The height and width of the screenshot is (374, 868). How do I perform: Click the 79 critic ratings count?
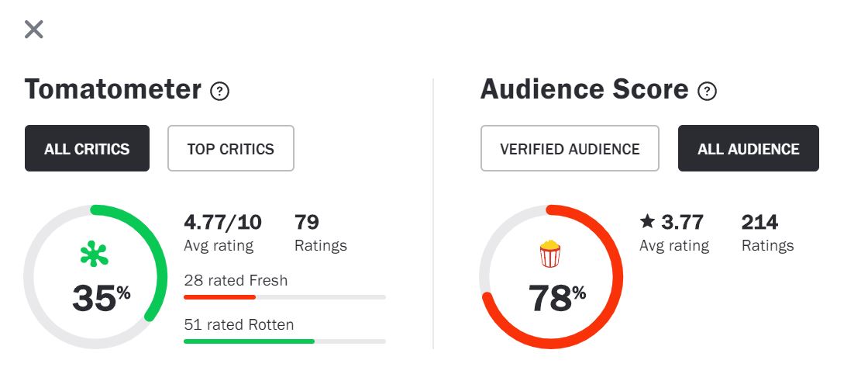pos(307,223)
